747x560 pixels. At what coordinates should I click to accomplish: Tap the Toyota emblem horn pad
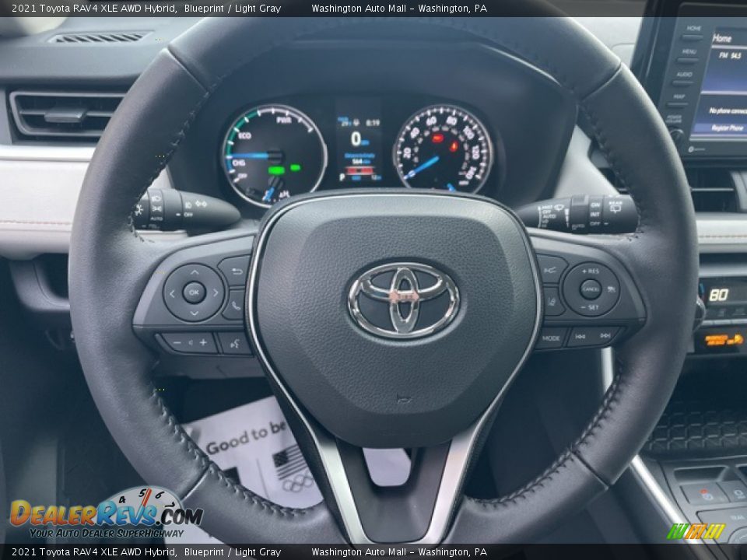click(404, 299)
